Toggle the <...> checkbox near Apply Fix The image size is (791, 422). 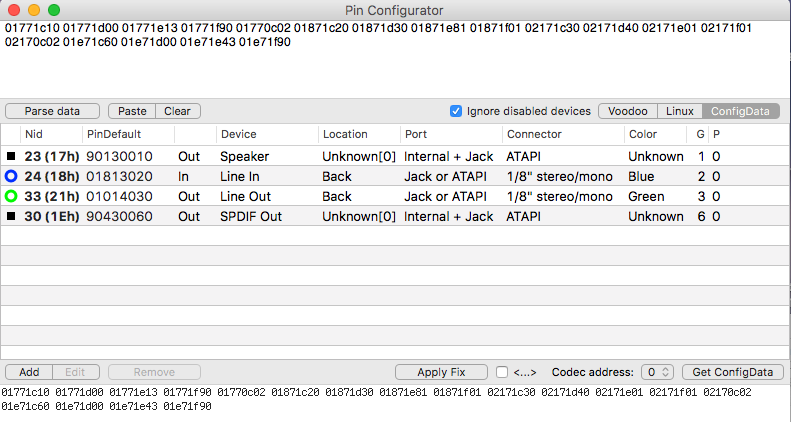tap(502, 372)
